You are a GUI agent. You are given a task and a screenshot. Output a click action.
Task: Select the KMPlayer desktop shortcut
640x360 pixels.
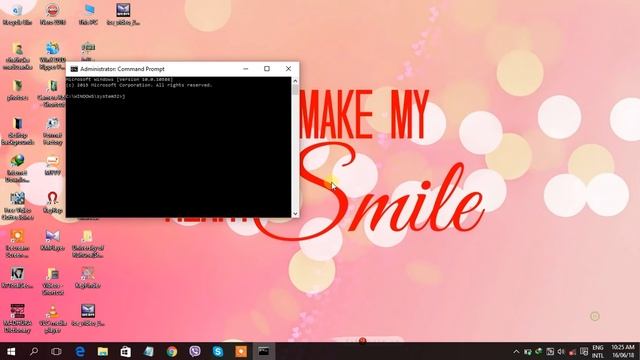point(53,240)
